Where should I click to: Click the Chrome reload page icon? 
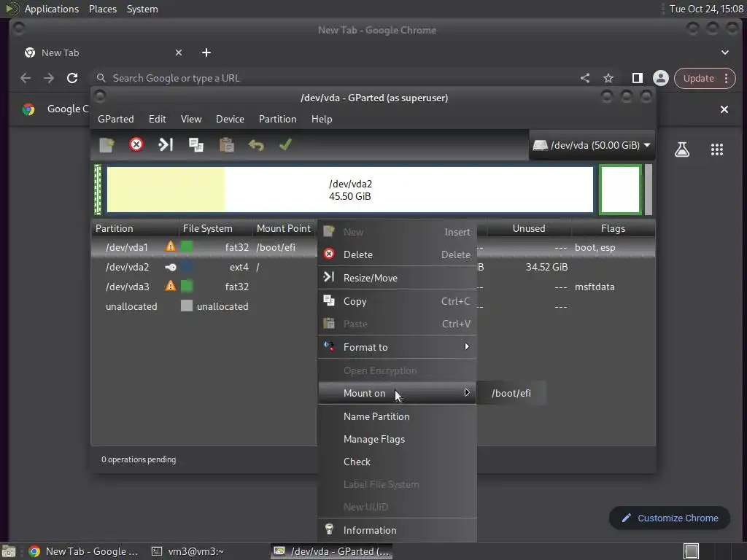(72, 78)
